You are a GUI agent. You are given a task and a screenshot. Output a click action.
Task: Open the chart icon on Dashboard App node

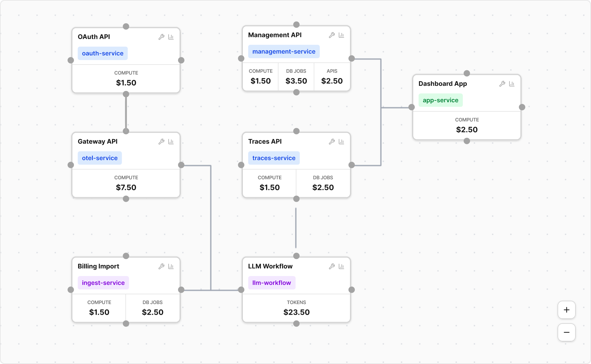[x=512, y=84]
